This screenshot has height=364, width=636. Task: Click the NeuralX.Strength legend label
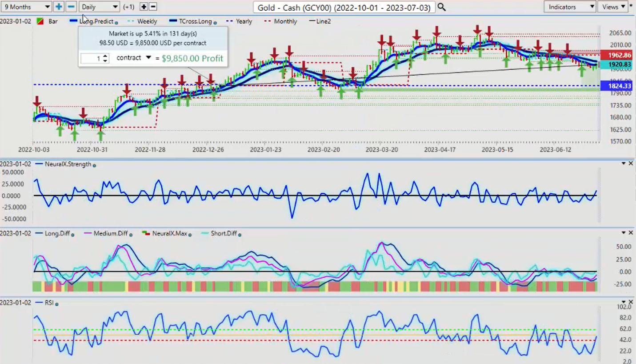[68, 164]
